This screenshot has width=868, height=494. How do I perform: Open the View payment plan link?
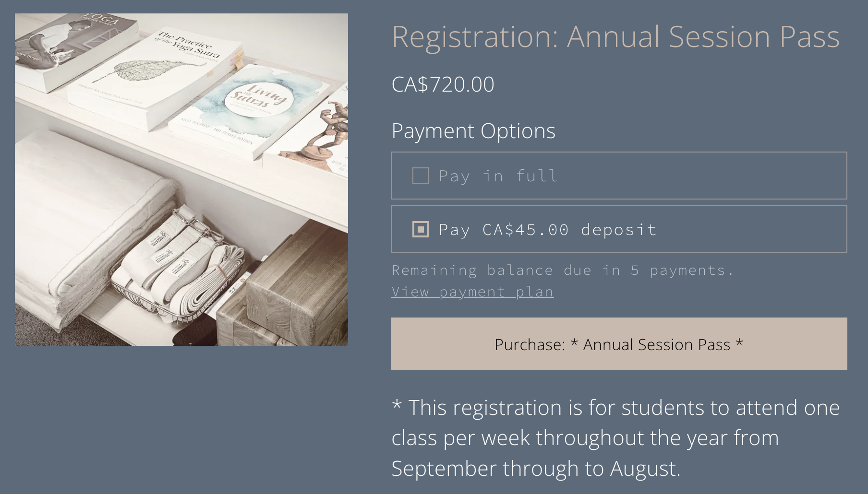[x=472, y=292]
